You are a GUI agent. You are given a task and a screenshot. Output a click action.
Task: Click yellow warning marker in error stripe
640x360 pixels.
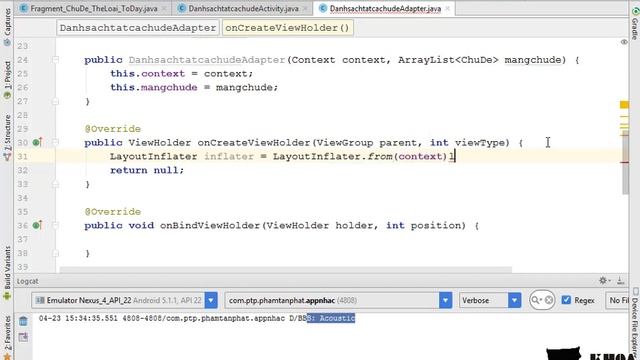[624, 105]
